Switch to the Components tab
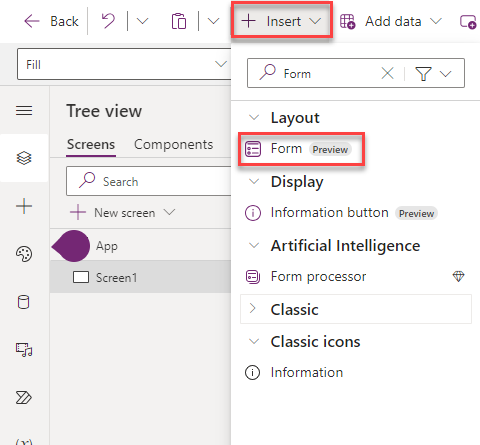Viewport: 480px width, 445px height. [x=173, y=145]
